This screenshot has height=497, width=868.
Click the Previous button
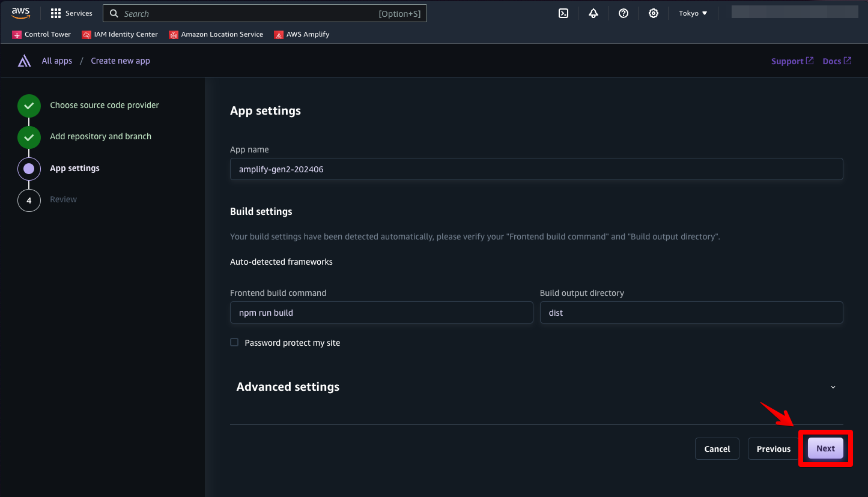[x=773, y=448]
